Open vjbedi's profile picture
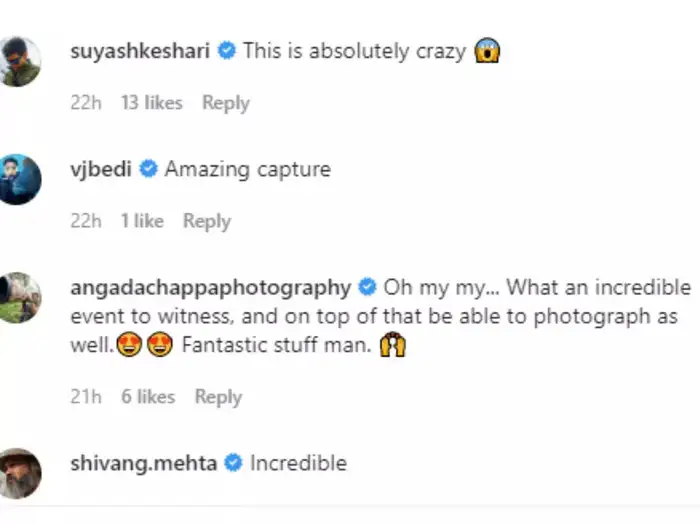This screenshot has height=525, width=700. pos(19,179)
